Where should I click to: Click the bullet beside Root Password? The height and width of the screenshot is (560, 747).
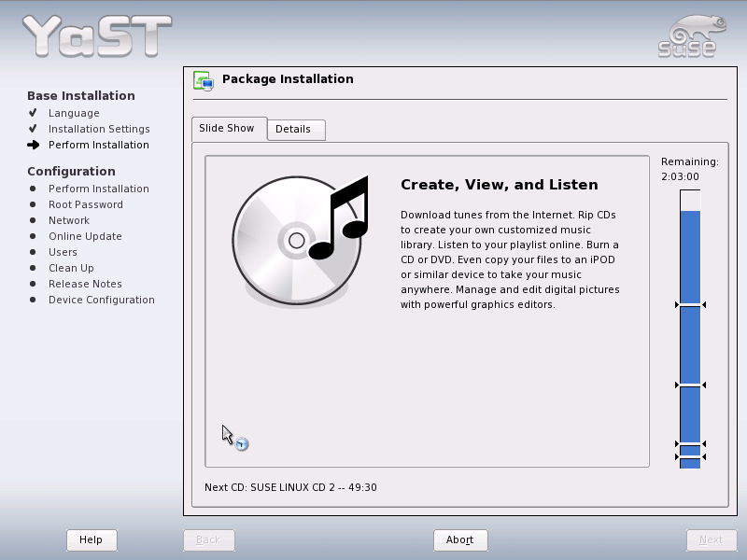coord(33,204)
